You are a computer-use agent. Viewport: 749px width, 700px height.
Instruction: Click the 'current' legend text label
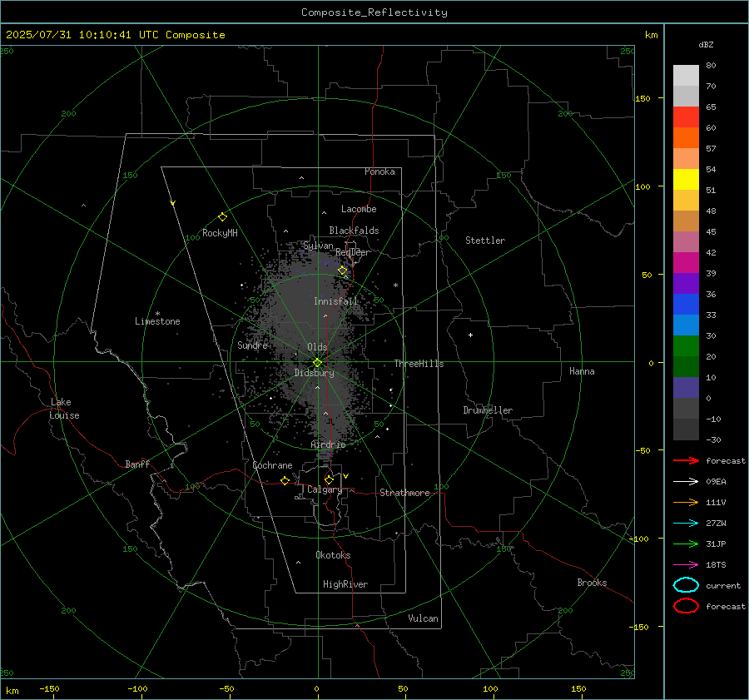(723, 585)
